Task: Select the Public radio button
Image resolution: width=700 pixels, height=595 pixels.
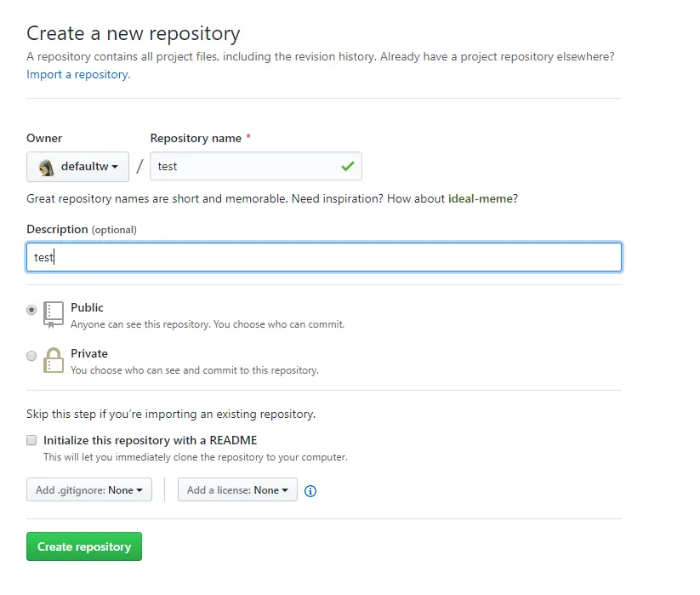Action: (x=31, y=311)
